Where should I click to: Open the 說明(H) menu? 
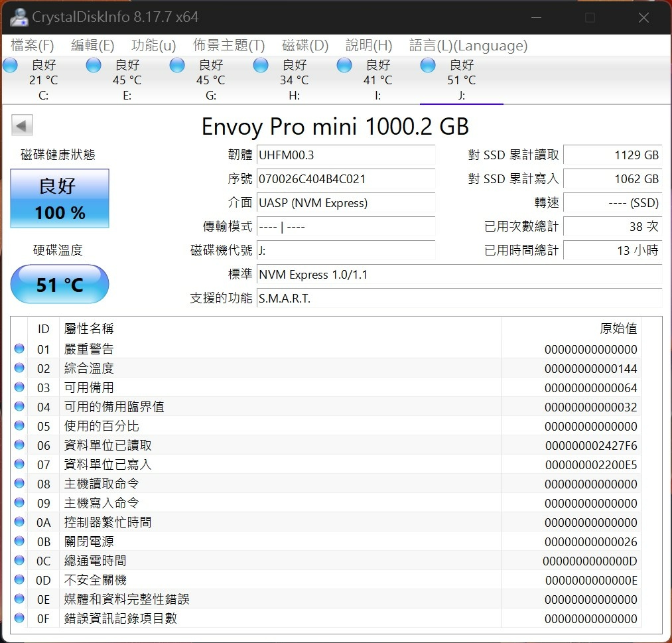pos(369,45)
